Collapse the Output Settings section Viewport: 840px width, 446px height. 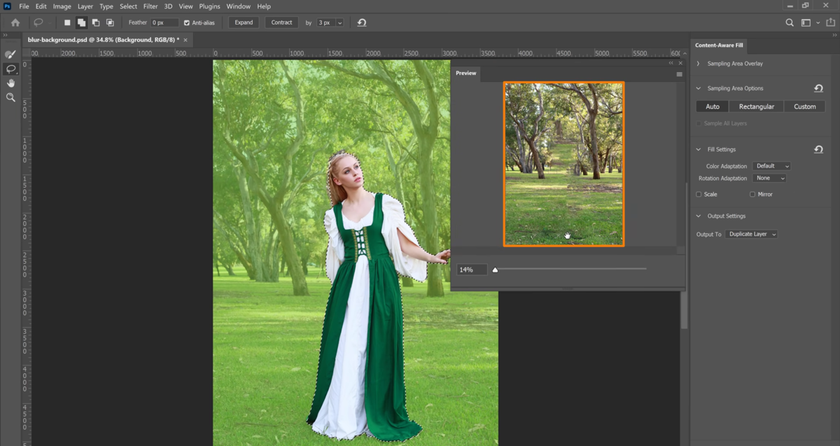click(x=698, y=216)
